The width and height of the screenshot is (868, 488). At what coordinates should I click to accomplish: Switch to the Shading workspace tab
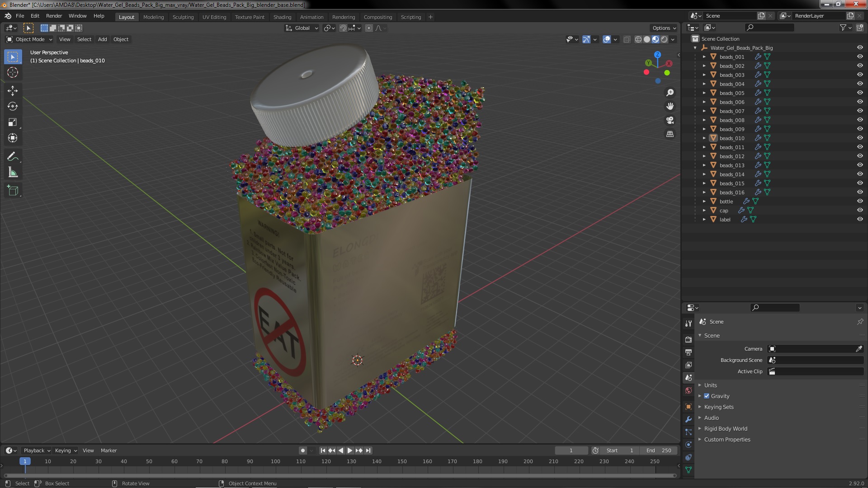click(x=282, y=17)
